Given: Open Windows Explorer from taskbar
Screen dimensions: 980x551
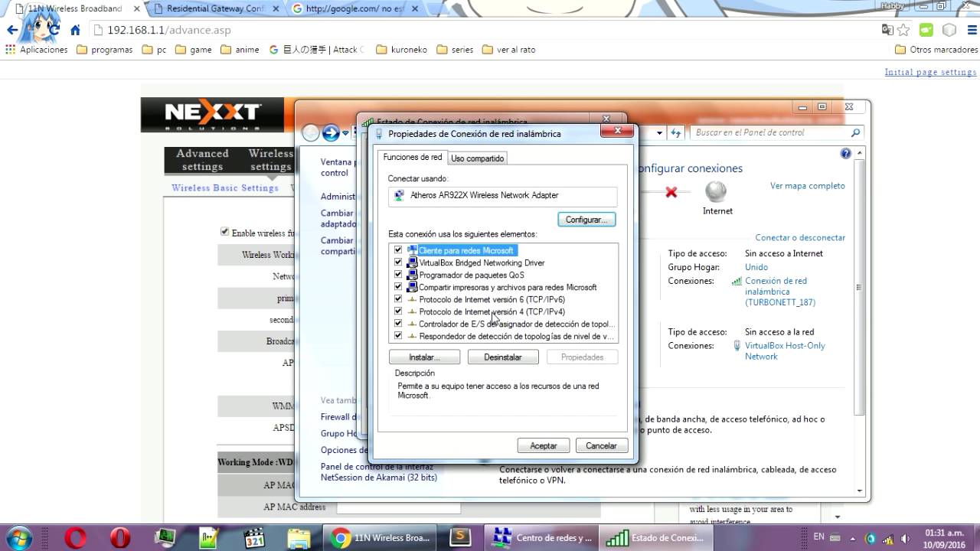Looking at the screenshot, I should 298,538.
